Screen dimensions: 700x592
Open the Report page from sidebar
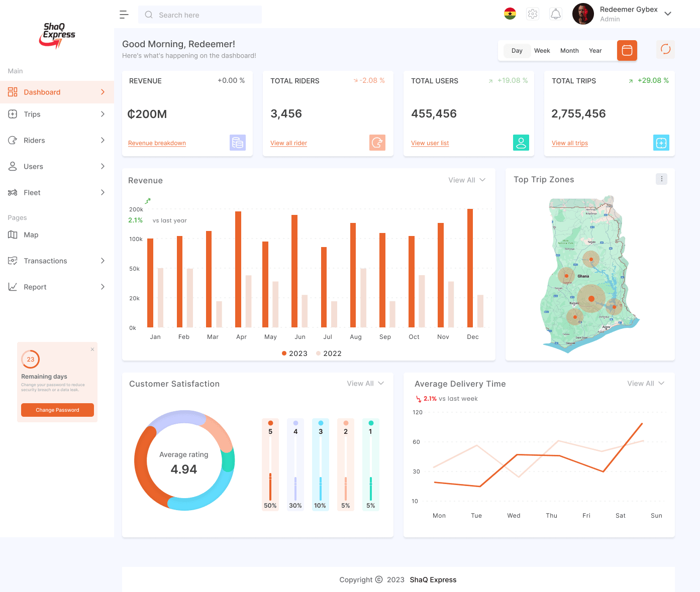[x=35, y=287]
